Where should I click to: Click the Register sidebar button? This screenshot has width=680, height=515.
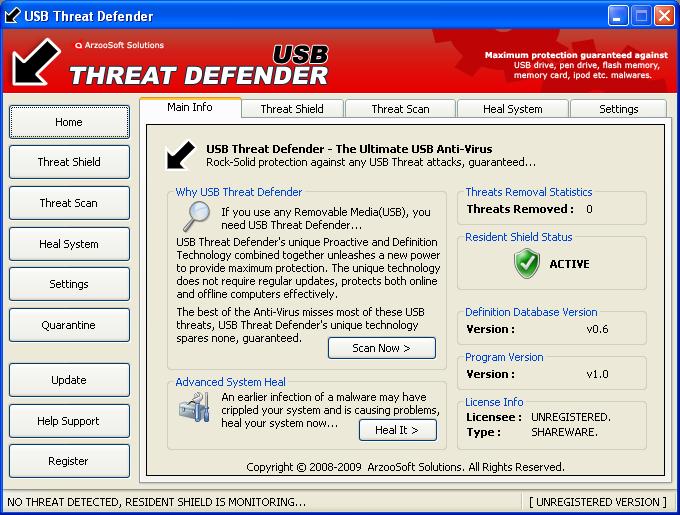point(69,461)
